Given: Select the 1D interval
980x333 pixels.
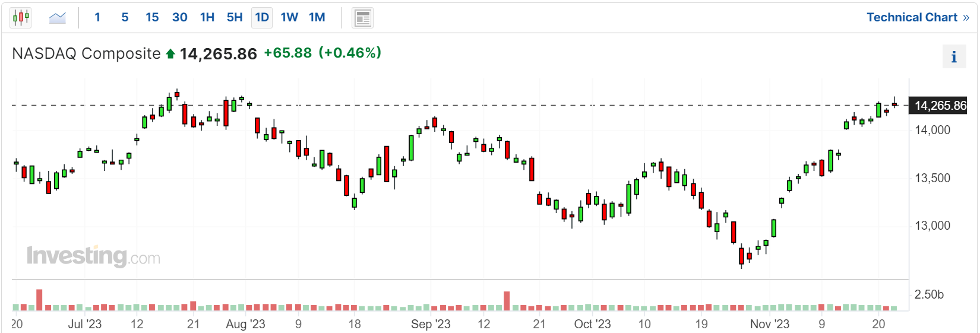Looking at the screenshot, I should pos(262,17).
